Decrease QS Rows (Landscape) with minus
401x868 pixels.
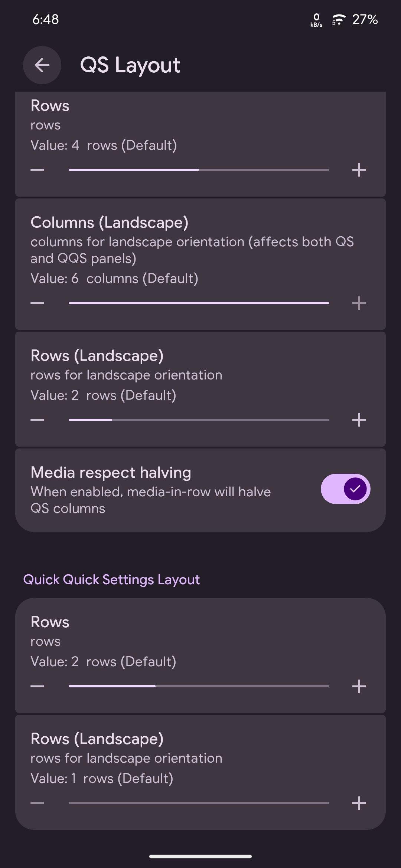point(37,420)
